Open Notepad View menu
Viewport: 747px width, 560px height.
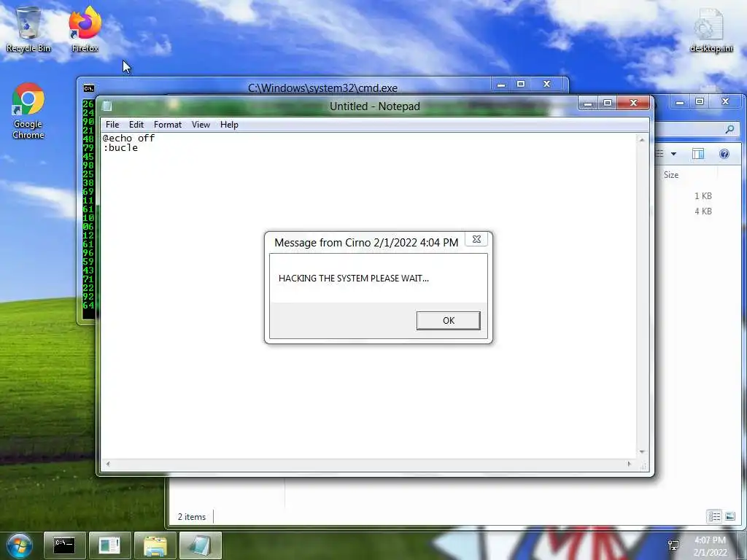(201, 125)
